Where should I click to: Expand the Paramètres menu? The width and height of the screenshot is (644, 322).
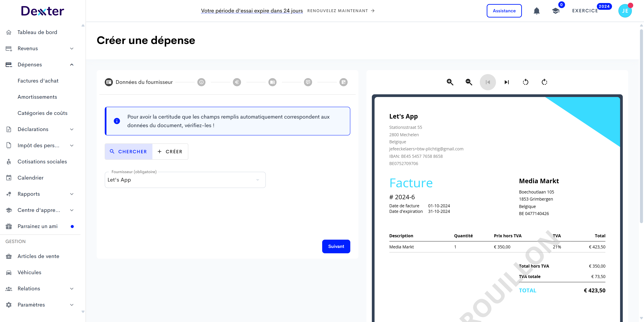(40, 305)
